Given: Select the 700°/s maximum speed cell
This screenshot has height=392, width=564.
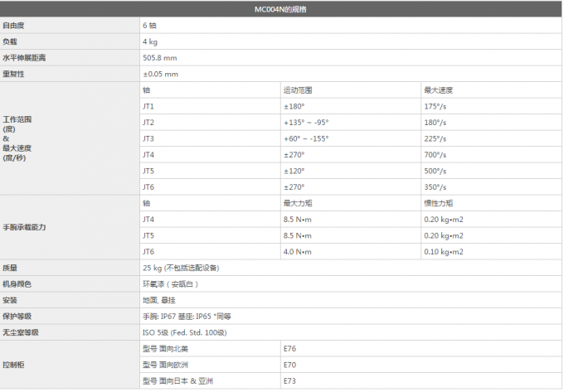Looking at the screenshot, I should click(x=435, y=155).
